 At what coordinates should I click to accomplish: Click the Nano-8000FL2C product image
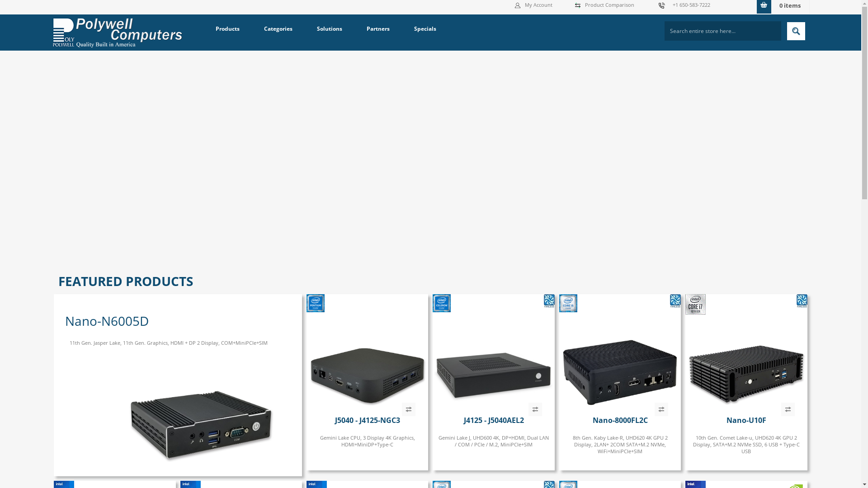pyautogui.click(x=620, y=372)
